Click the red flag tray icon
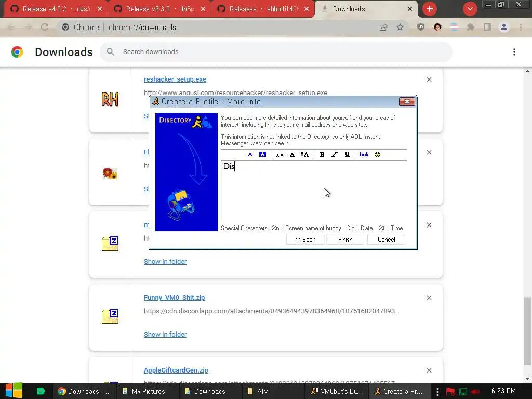 tap(450, 392)
